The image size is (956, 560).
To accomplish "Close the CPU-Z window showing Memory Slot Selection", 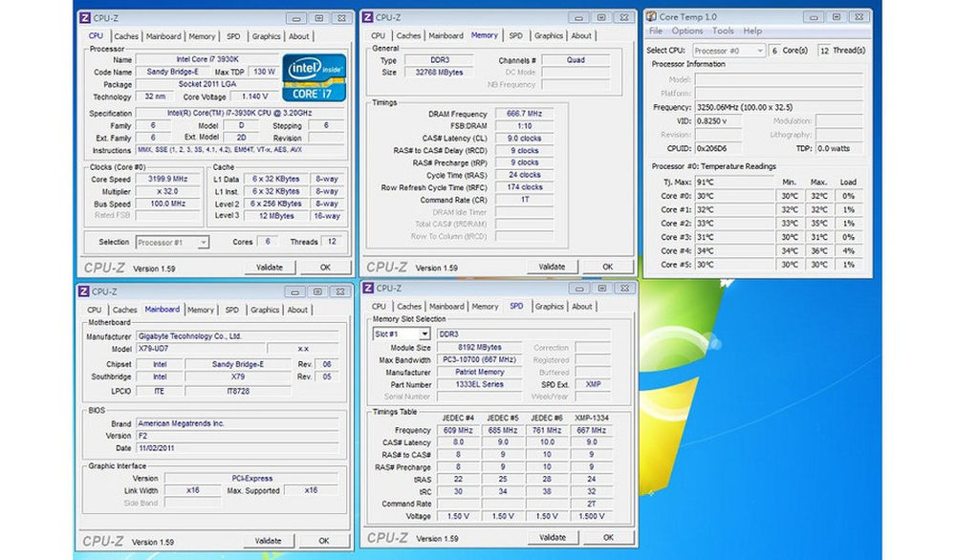I will coord(621,288).
